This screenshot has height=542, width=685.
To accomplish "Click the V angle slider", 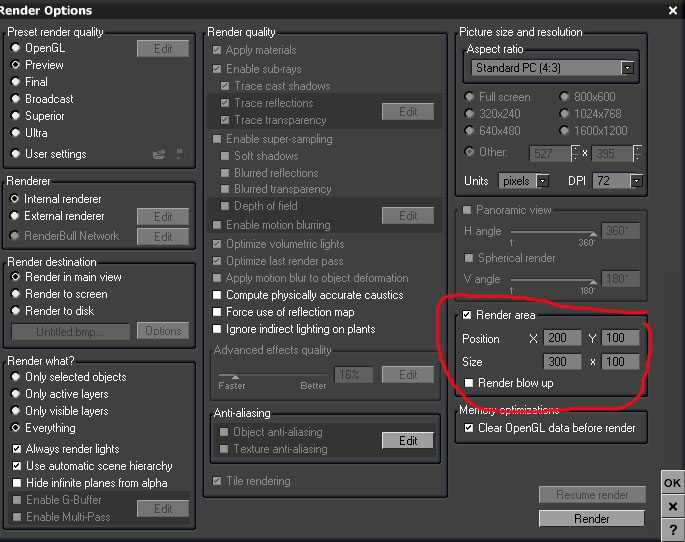I will [x=554, y=280].
